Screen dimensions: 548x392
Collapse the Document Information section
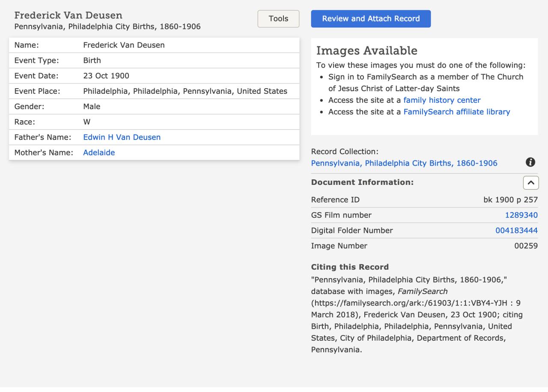pos(530,182)
